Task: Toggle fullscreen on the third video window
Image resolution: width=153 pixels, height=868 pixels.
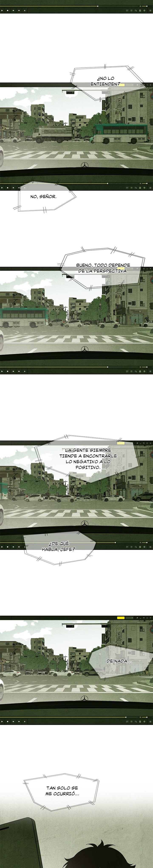Action: coord(147,444)
